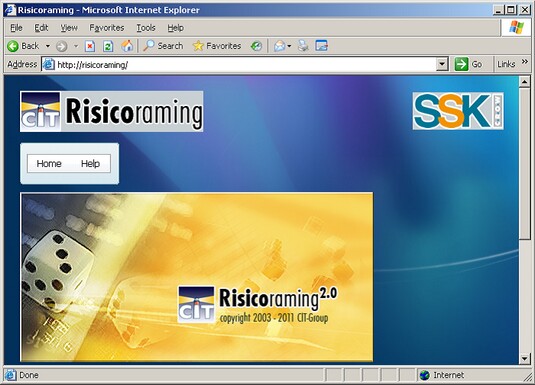The width and height of the screenshot is (535, 385).
Task: Click the Done status page icon
Action: (x=10, y=375)
